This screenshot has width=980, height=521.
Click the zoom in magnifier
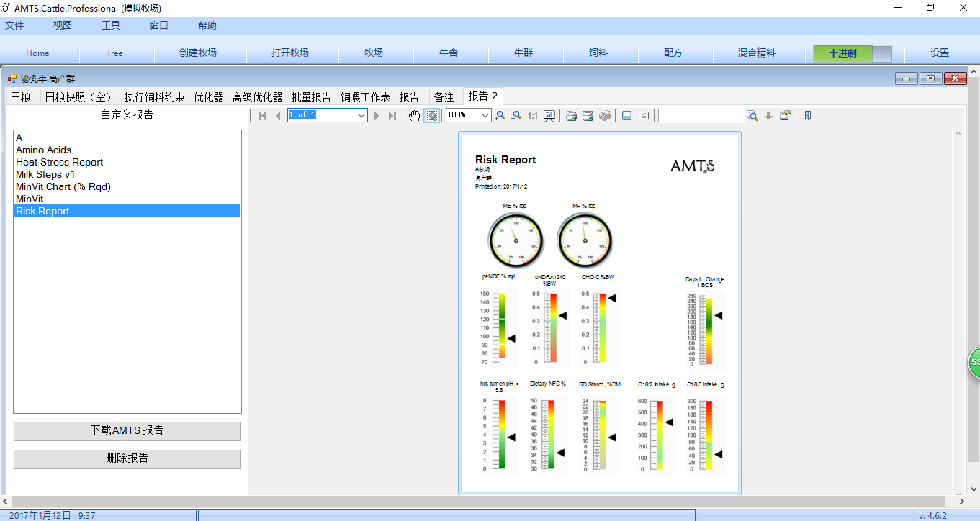point(500,115)
